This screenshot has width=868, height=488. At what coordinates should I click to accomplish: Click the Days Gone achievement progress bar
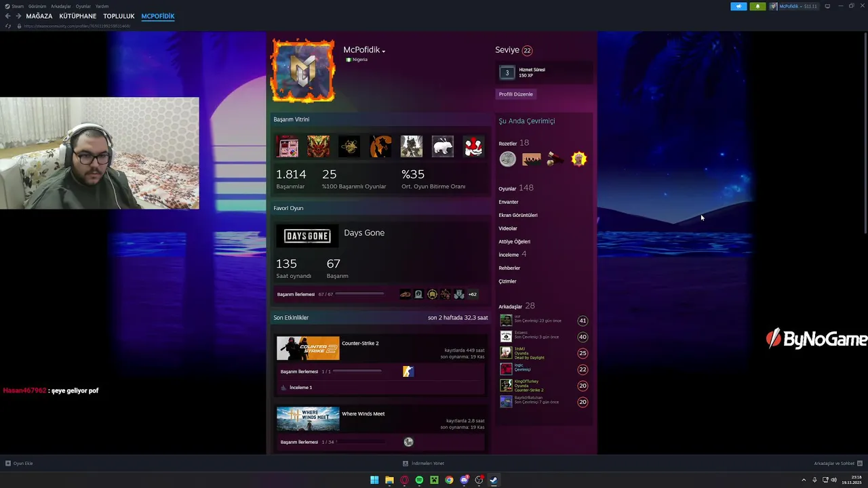[x=360, y=294]
